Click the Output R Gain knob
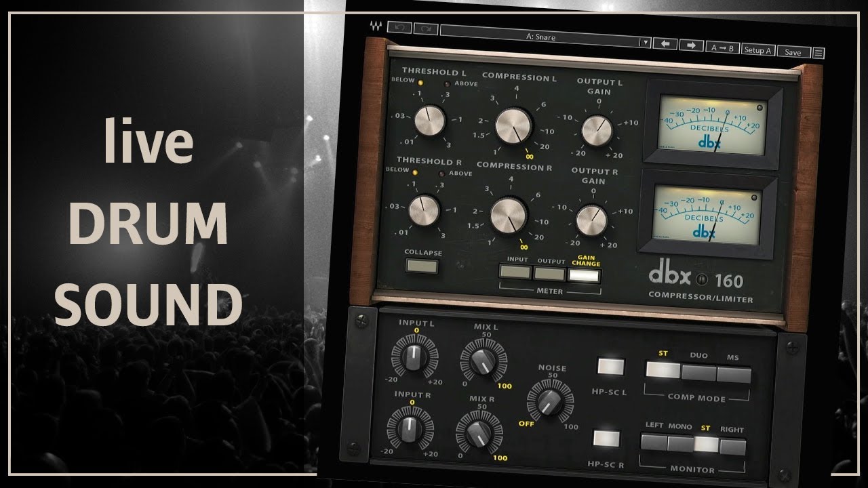Image resolution: width=868 pixels, height=488 pixels. tap(592, 219)
